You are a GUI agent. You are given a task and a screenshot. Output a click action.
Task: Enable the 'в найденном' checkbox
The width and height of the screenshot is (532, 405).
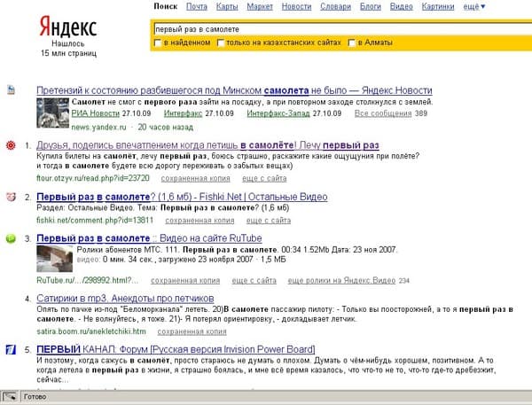158,43
